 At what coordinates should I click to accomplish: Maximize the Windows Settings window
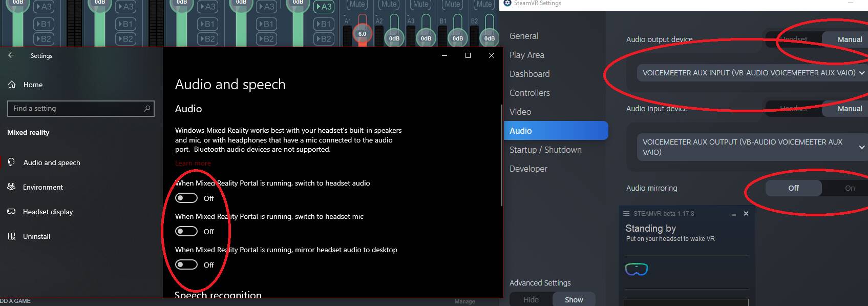[x=468, y=55]
